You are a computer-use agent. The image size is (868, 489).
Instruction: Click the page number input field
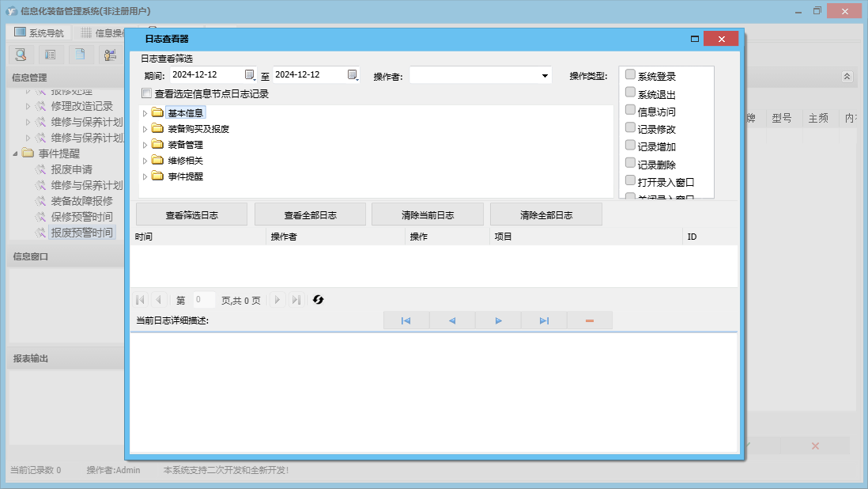203,300
